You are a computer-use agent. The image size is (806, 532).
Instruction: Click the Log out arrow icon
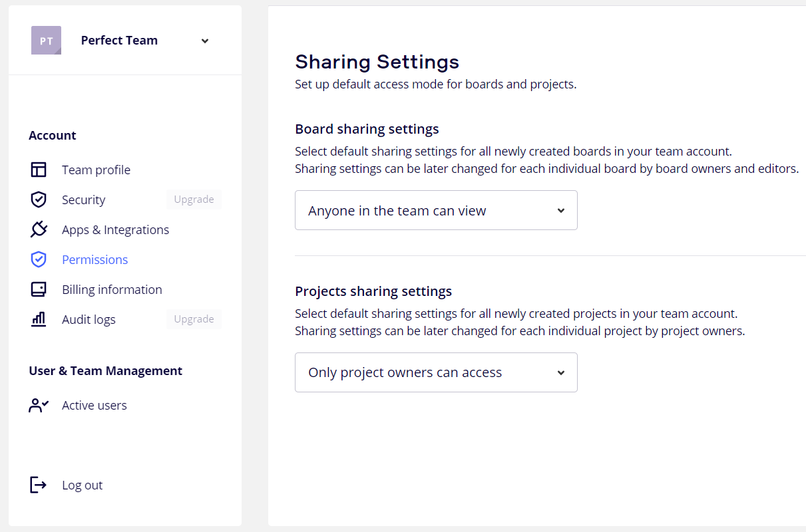coord(39,485)
